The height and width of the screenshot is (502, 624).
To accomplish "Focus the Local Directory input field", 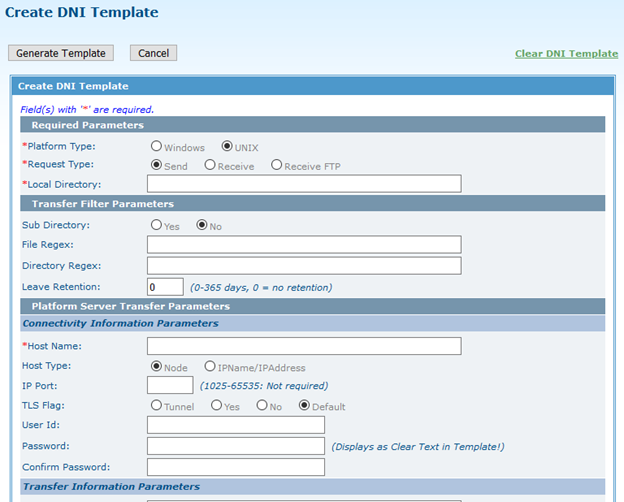I will [304, 184].
